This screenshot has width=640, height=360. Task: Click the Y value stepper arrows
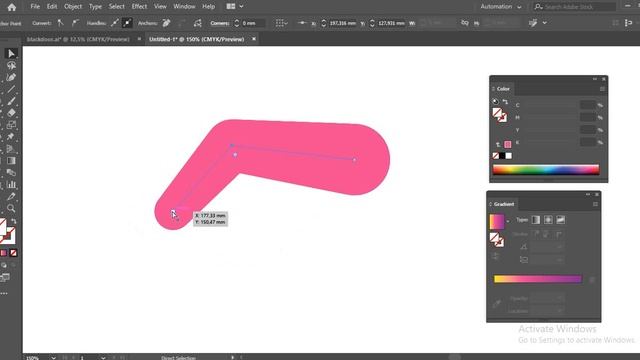372,23
